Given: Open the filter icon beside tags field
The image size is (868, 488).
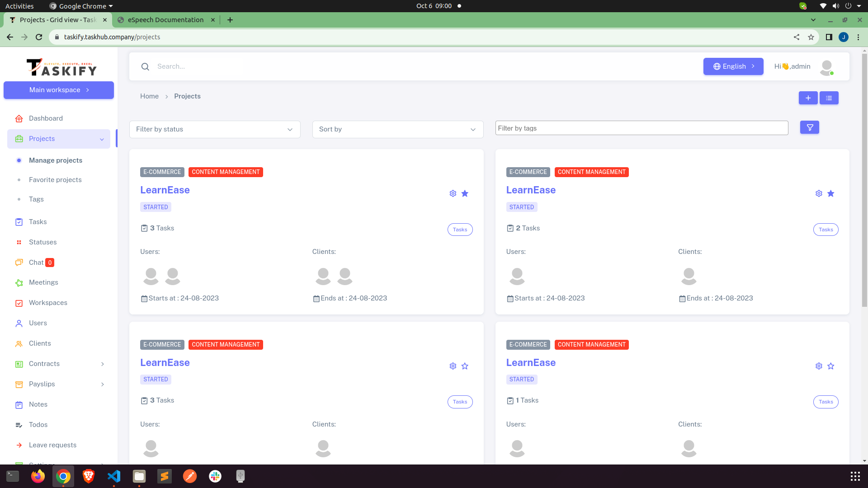Looking at the screenshot, I should (809, 127).
